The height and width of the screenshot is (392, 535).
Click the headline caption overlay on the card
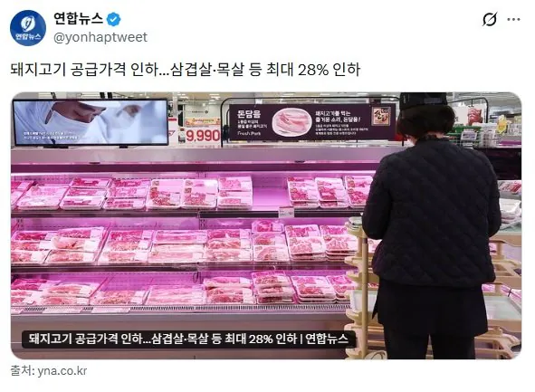[188, 339]
